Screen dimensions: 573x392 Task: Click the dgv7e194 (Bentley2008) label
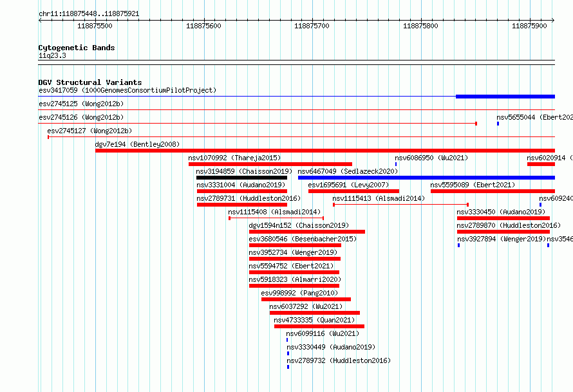[137, 144]
